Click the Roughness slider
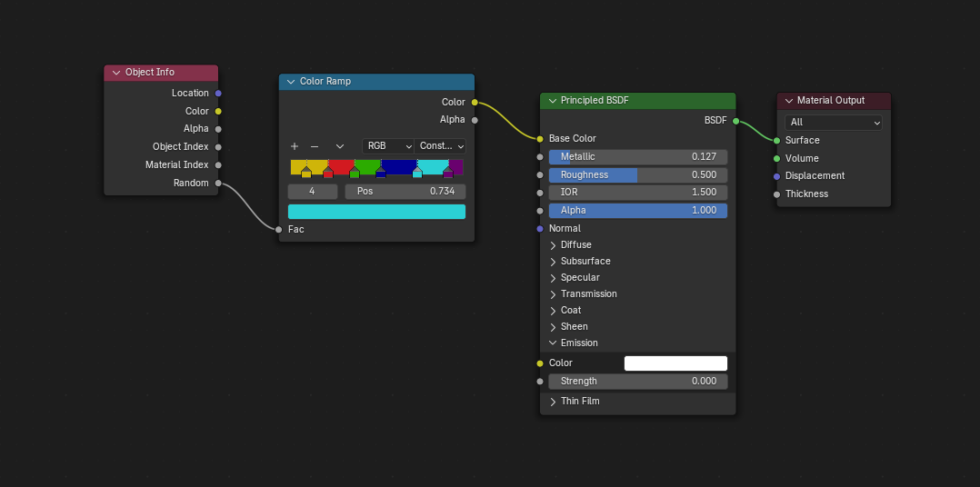Viewport: 980px width, 487px height. (637, 174)
